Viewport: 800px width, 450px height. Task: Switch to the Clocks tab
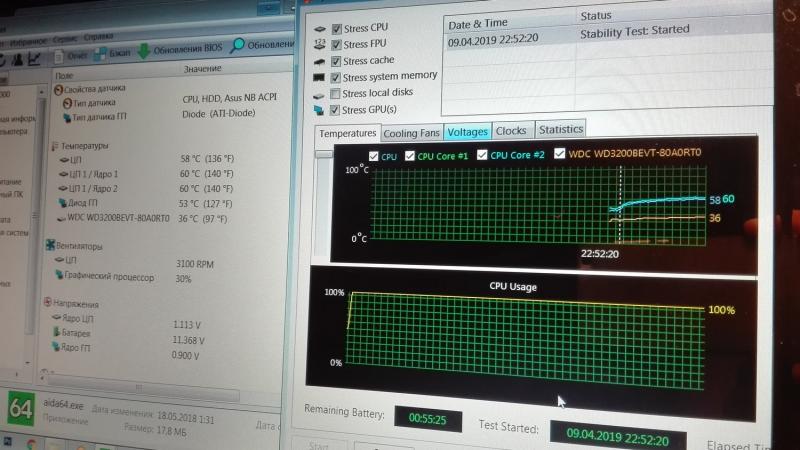coord(511,131)
